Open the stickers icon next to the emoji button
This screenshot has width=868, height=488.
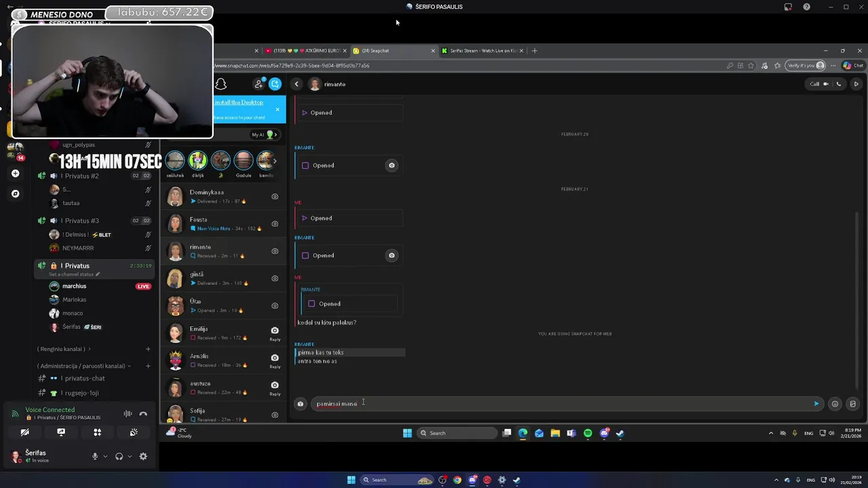[x=852, y=404]
